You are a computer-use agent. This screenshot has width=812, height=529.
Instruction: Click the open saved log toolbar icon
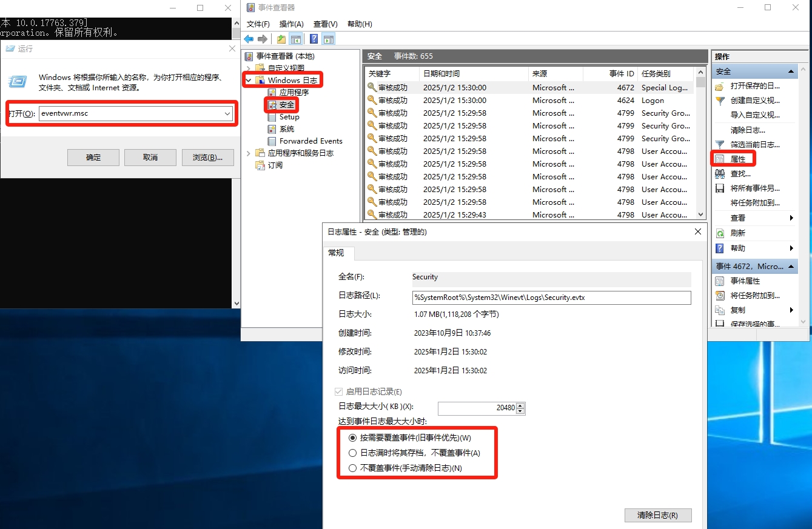pos(280,39)
